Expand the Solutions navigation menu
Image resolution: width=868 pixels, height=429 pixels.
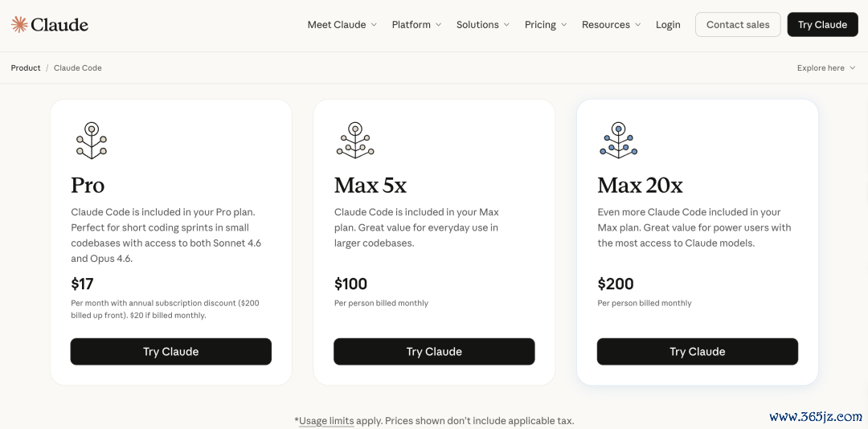point(483,24)
